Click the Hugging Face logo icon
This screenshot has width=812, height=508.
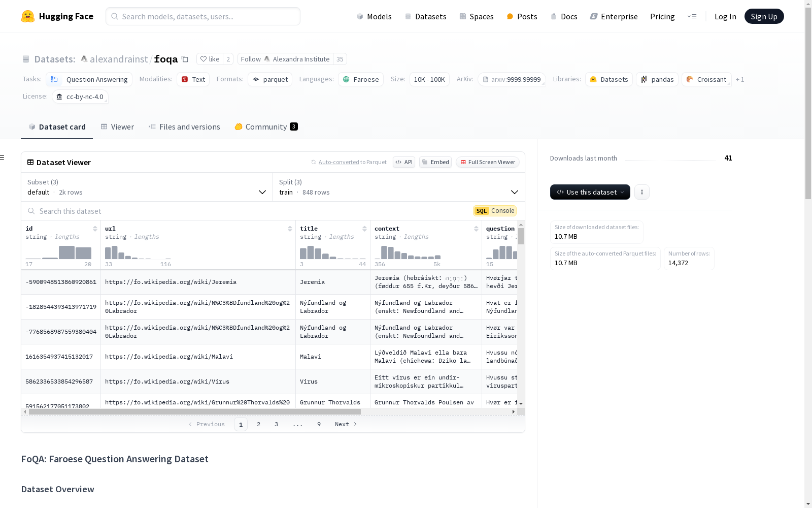(x=28, y=16)
